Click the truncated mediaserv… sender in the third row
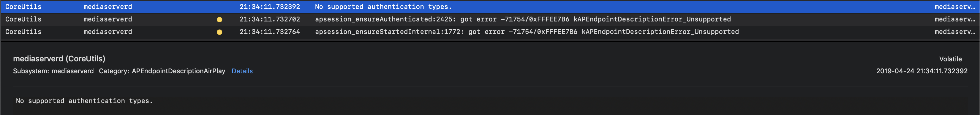Viewport: 980px width, 115px height. 955,32
